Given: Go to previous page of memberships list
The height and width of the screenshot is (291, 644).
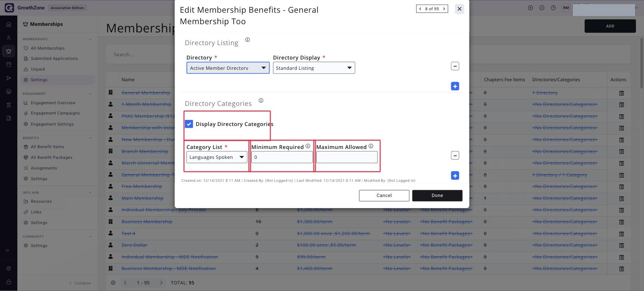Looking at the screenshot, I should pos(125,283).
